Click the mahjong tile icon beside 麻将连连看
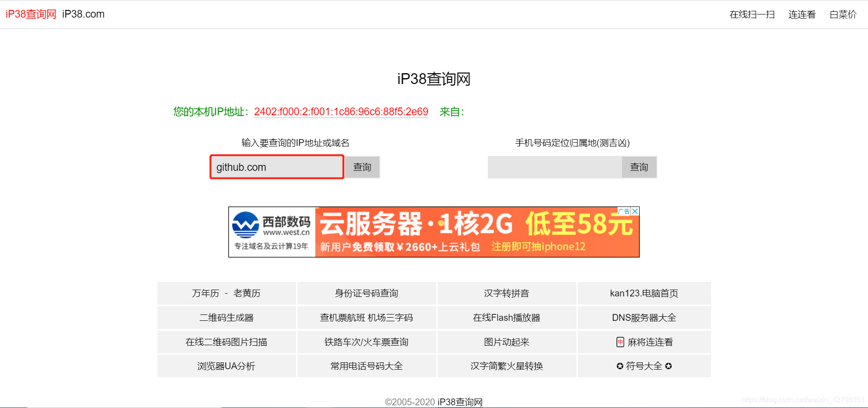Viewport: 868px width, 408px height. (620, 342)
